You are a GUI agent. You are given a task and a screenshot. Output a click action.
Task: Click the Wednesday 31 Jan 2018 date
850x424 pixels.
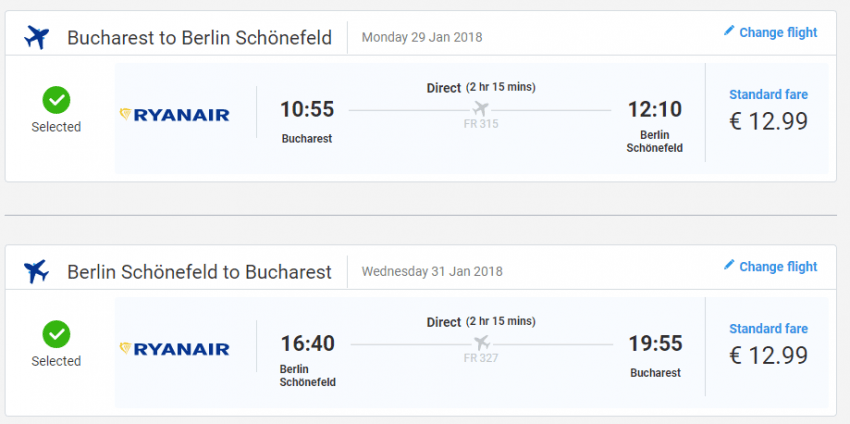tap(432, 271)
